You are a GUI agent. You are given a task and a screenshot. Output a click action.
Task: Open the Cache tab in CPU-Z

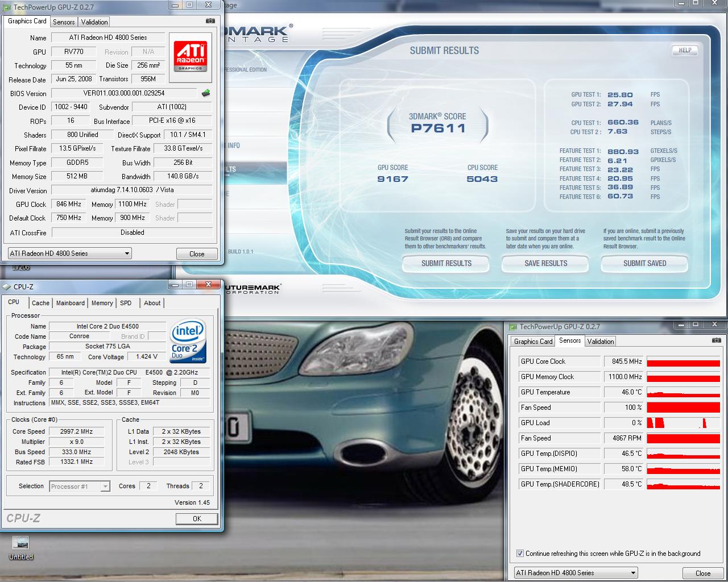[x=40, y=303]
